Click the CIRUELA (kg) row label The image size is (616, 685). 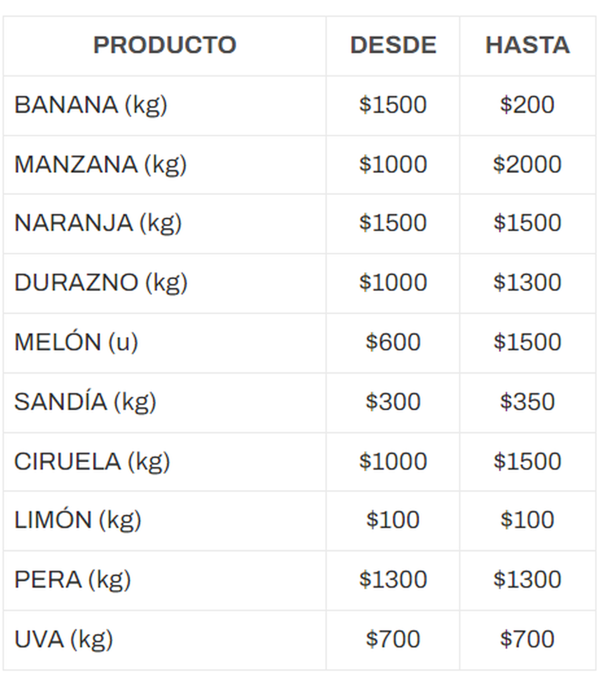(x=92, y=462)
